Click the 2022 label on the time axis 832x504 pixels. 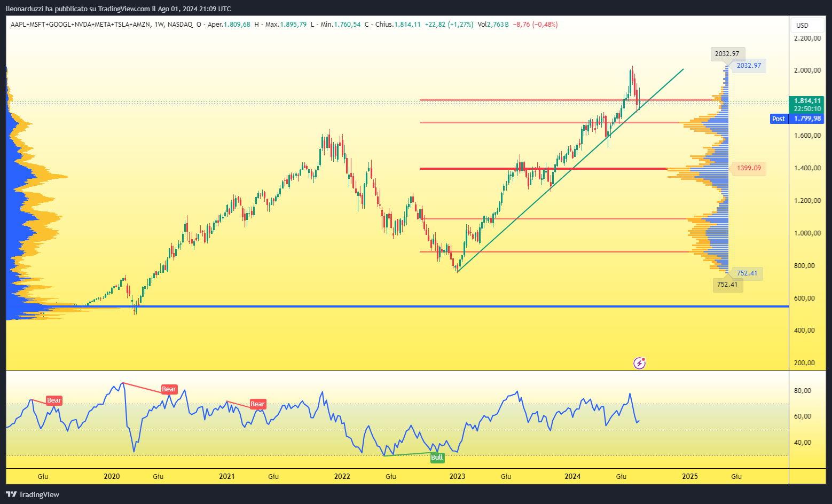click(342, 476)
